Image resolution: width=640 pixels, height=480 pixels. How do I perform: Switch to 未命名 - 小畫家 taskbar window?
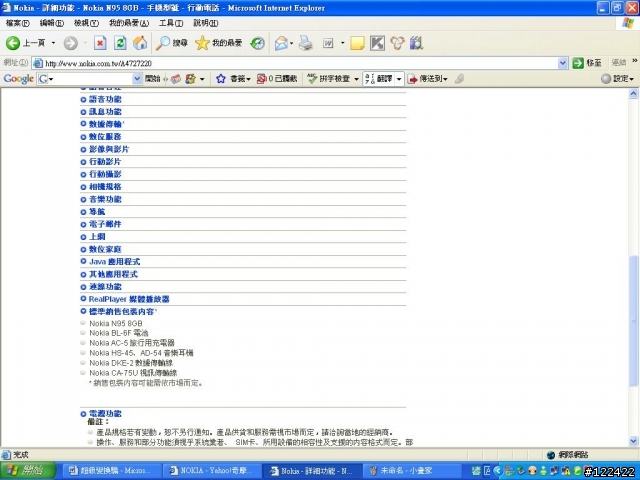tap(411, 471)
